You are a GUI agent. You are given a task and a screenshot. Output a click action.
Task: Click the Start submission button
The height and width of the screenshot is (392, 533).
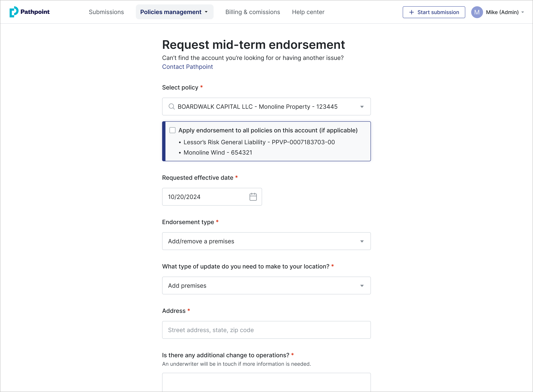(434, 12)
